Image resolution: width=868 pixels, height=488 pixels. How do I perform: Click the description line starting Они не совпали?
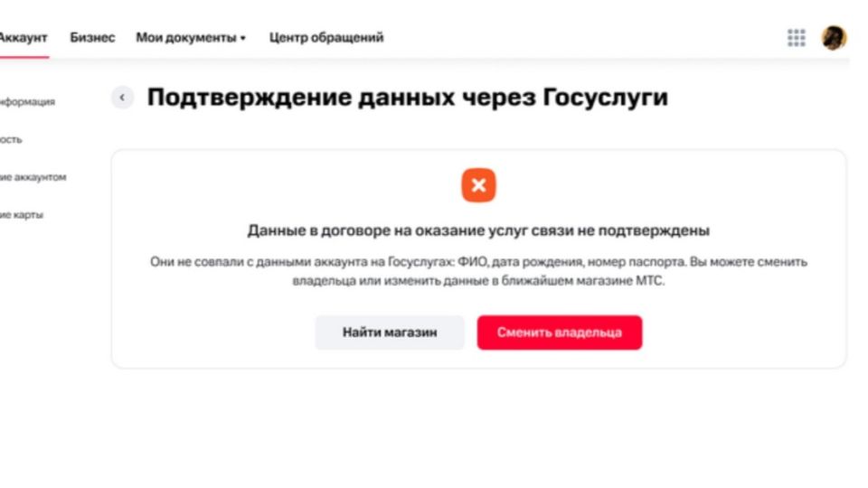[478, 262]
